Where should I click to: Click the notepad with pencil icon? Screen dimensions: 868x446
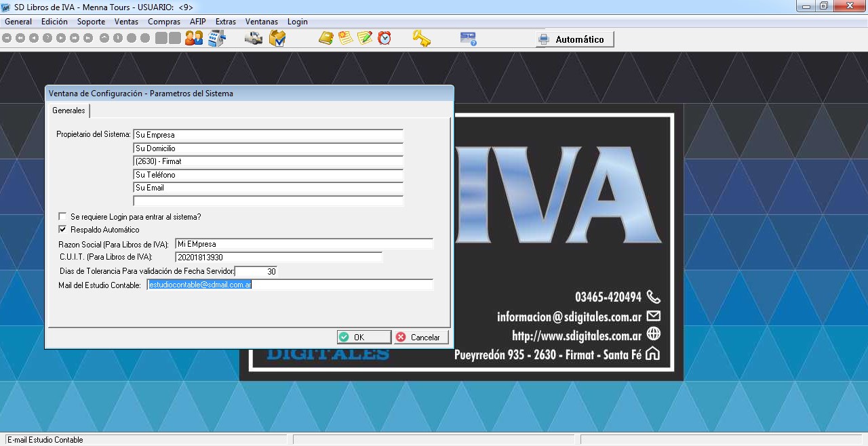tap(365, 39)
